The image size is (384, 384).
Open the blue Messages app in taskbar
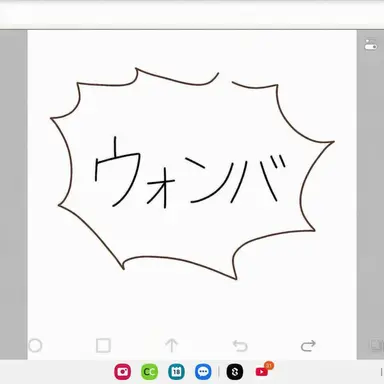pos(203,372)
